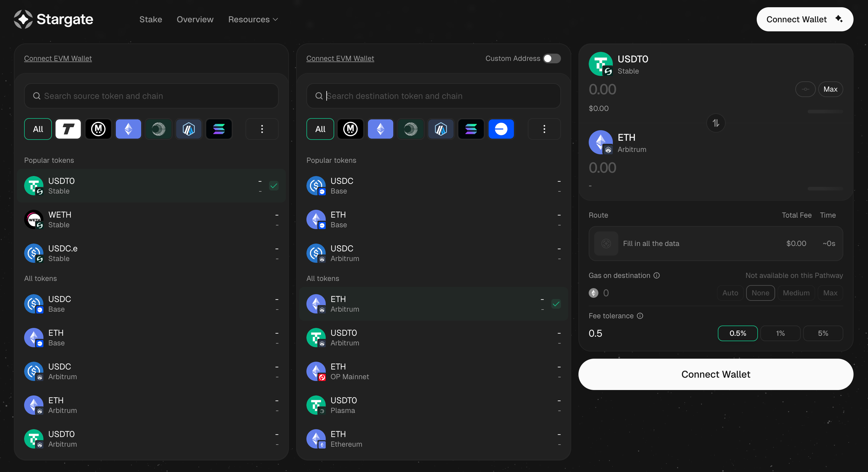Click the magnifier icon in the source search box
The height and width of the screenshot is (472, 868).
[37, 96]
